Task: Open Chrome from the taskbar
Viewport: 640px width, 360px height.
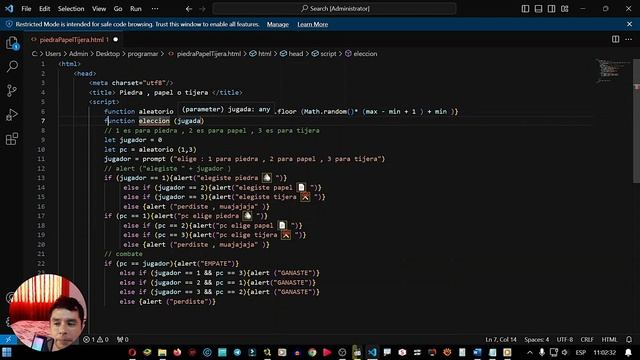Action: 312,352
